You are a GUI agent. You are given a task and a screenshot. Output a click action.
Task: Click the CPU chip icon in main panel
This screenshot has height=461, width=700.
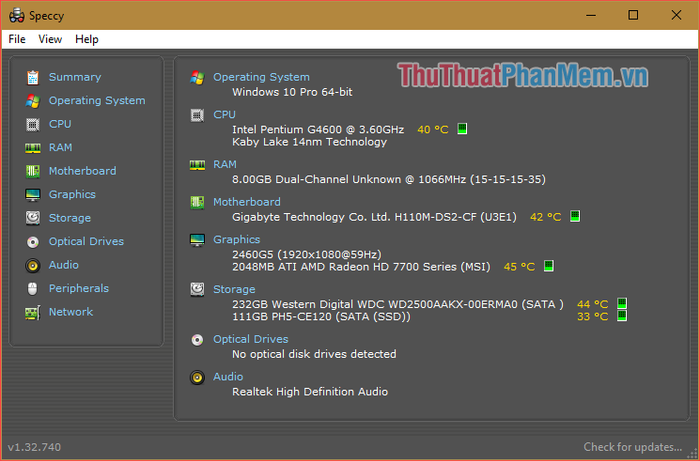pyautogui.click(x=197, y=115)
